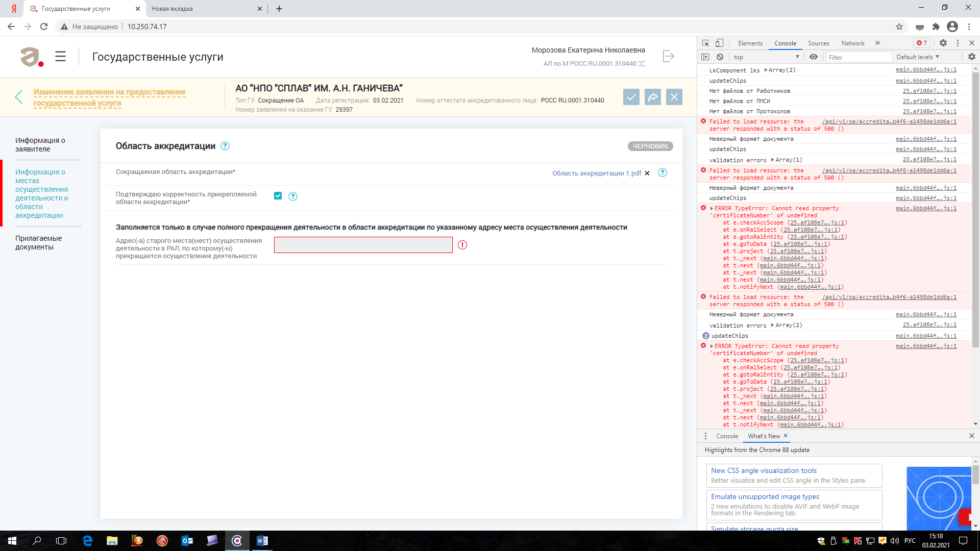Image resolution: width=980 pixels, height=551 pixels.
Task: Toggle the device toolbar in DevTools
Action: (719, 43)
